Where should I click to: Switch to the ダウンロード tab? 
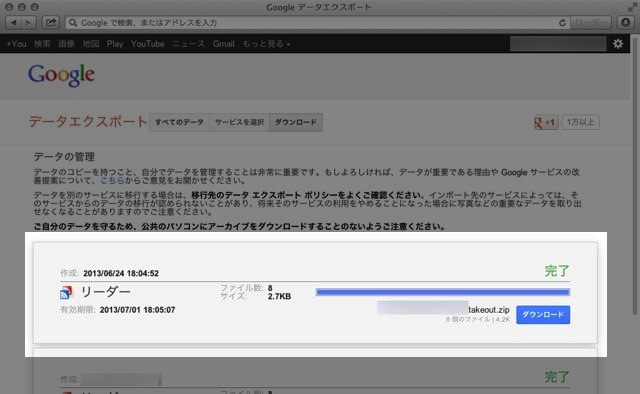coord(296,122)
